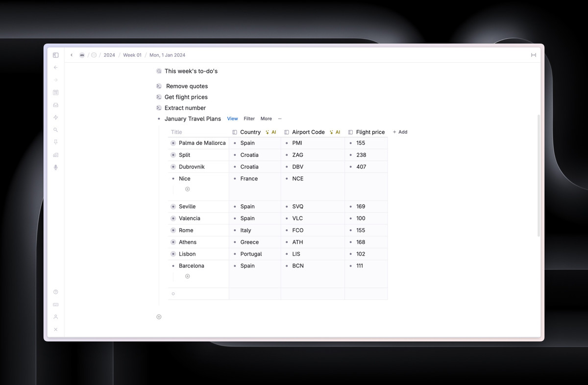588x385 pixels.
Task: Click the pin icon in sidebar
Action: coord(56,142)
